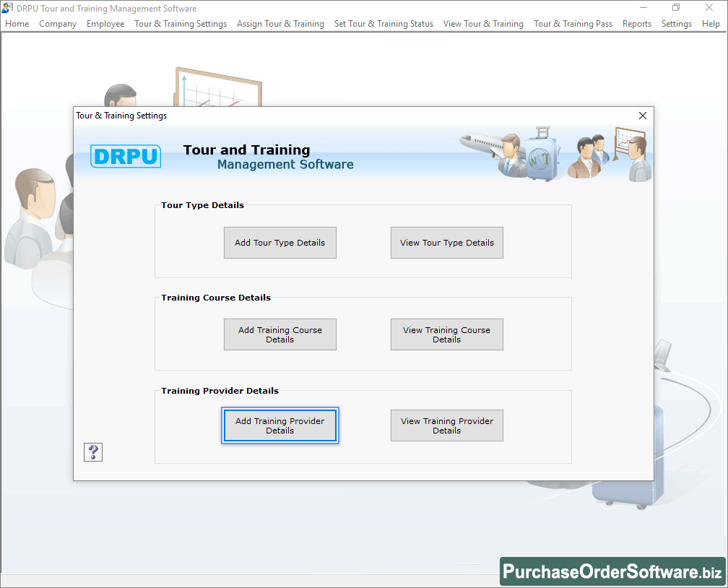Image resolution: width=728 pixels, height=588 pixels.
Task: Restore down the main application window
Action: tap(676, 7)
